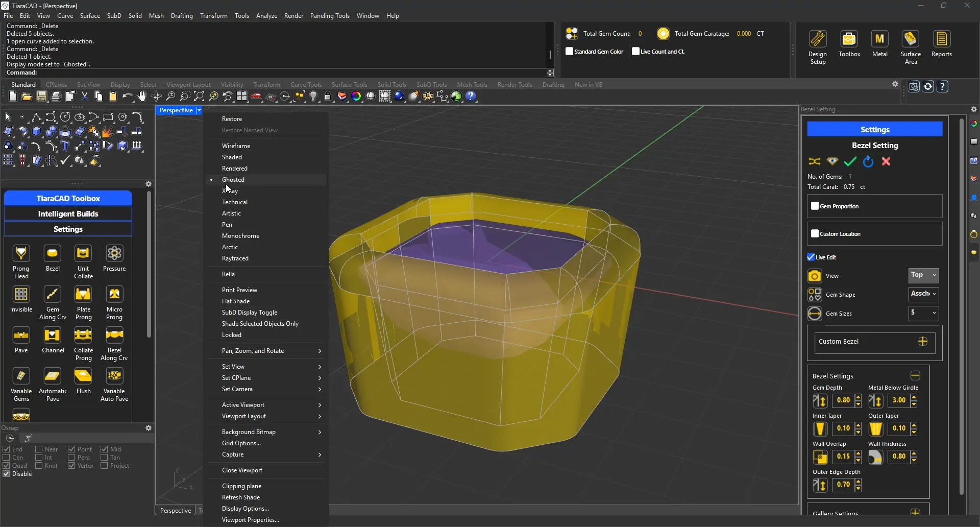Click the Wall Thickness value field
Image resolution: width=980 pixels, height=527 pixels.
click(899, 457)
